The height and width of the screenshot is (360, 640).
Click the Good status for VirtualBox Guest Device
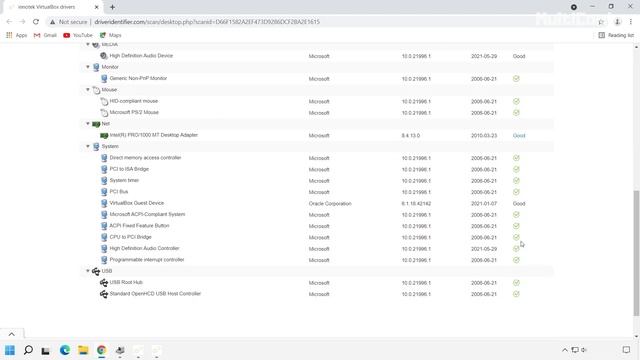(x=519, y=203)
